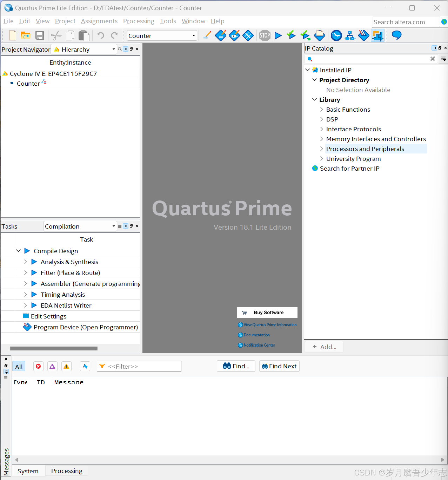Open IP Catalog options menu icon
Image resolution: width=448 pixels, height=480 pixels.
pyautogui.click(x=444, y=59)
